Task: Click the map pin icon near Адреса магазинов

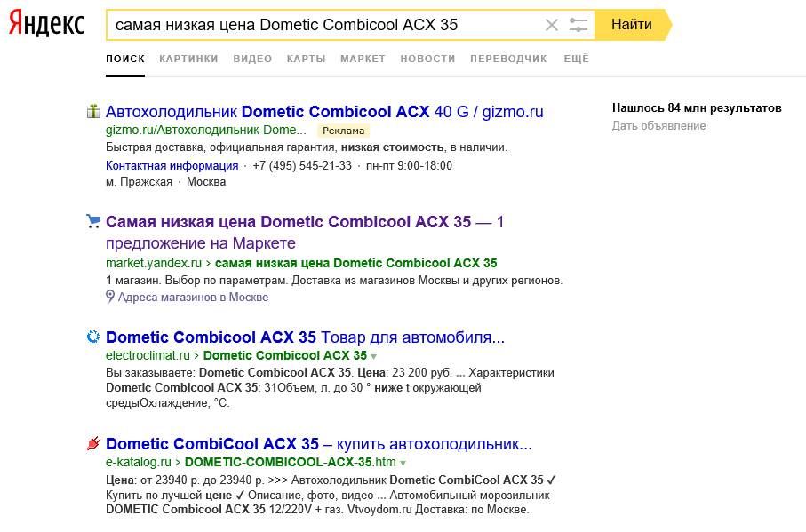Action: [x=110, y=297]
